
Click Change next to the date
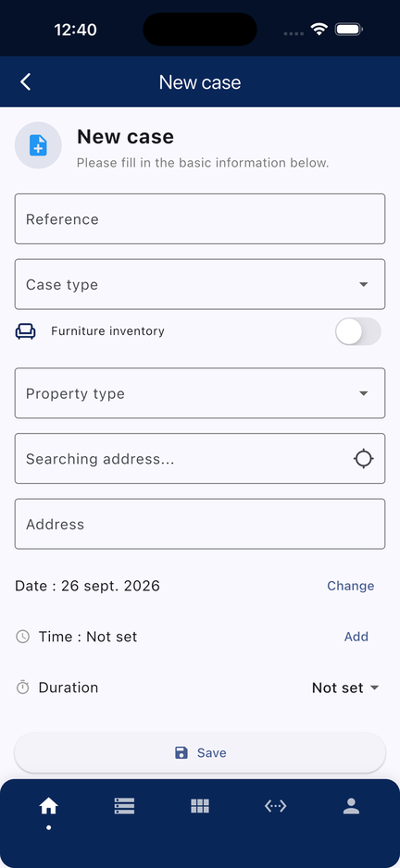[351, 586]
